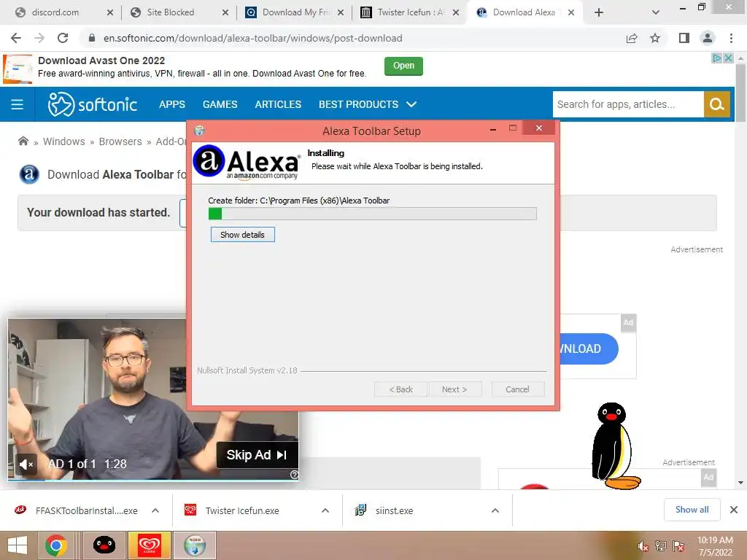Expand the BEST PRODUCTS dropdown
Screen dimensions: 747x560
(x=368, y=104)
